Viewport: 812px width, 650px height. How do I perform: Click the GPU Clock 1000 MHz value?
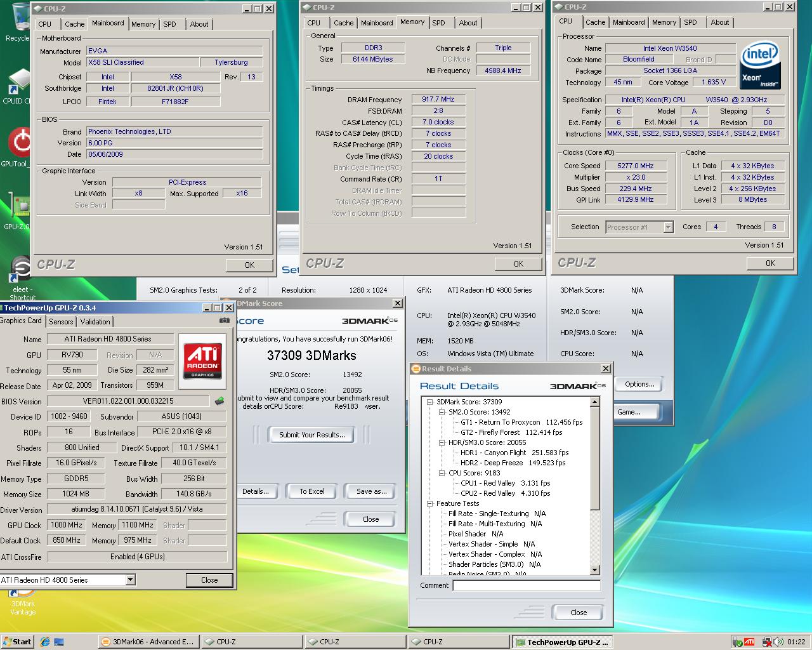pos(67,525)
